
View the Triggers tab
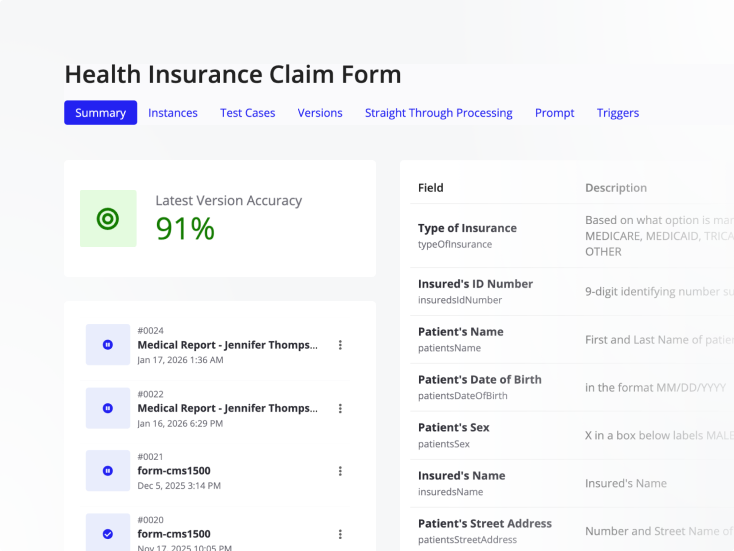[x=618, y=113]
